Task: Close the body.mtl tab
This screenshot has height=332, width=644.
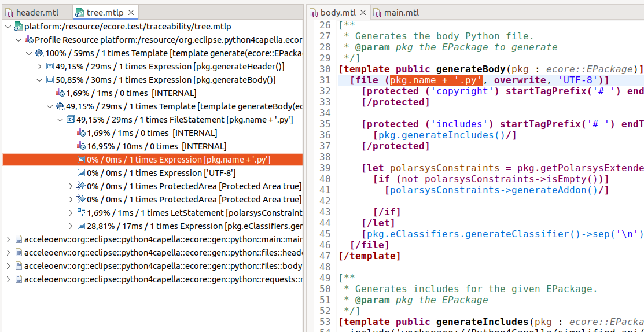Action: (363, 13)
